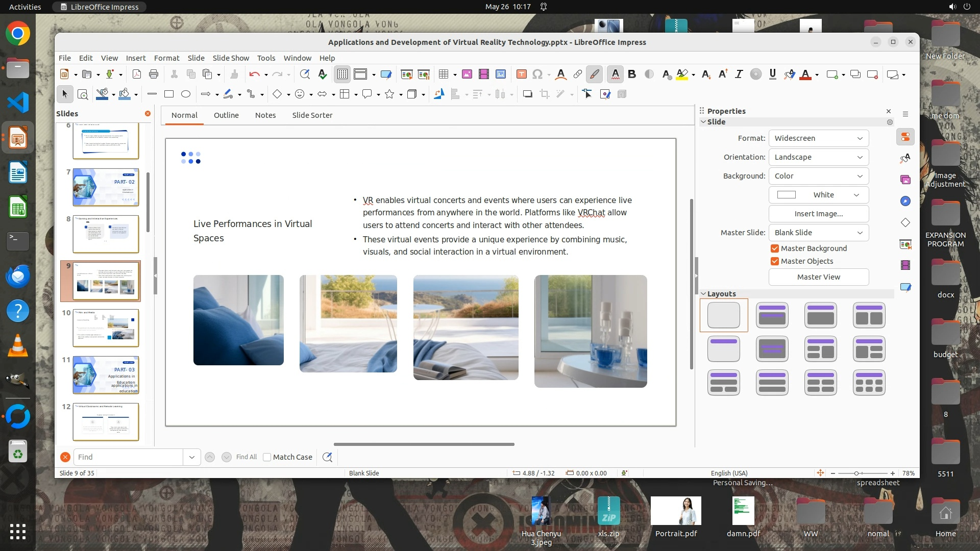The height and width of the screenshot is (551, 980).
Task: Open the Navigator sidebar icon
Action: tap(905, 201)
